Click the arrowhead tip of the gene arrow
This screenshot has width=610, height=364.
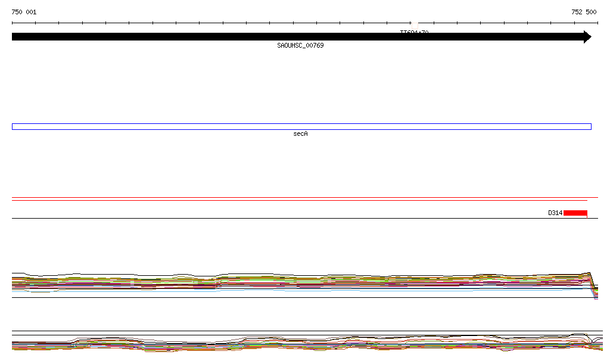coord(589,37)
